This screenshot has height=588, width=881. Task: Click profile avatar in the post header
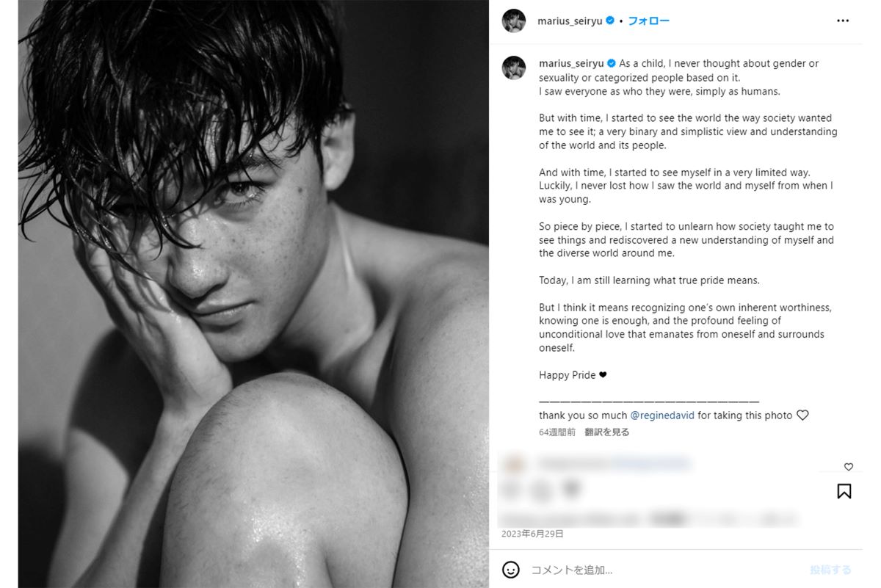514,21
